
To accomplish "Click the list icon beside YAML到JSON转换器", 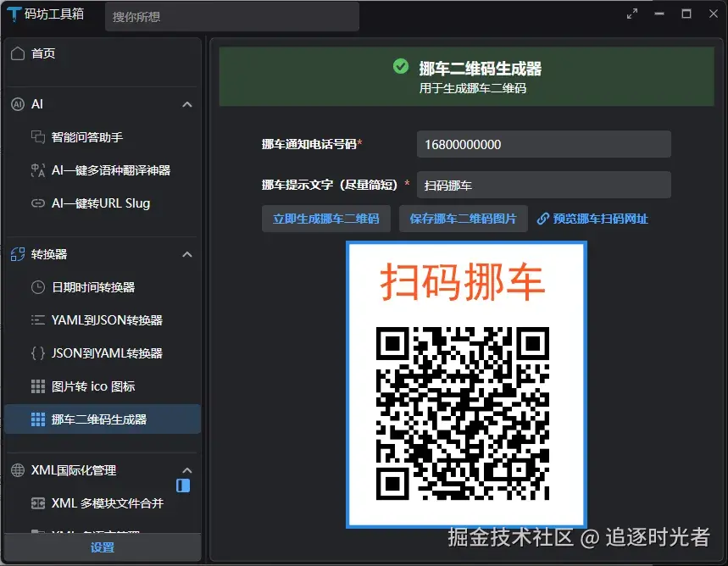I will (38, 320).
